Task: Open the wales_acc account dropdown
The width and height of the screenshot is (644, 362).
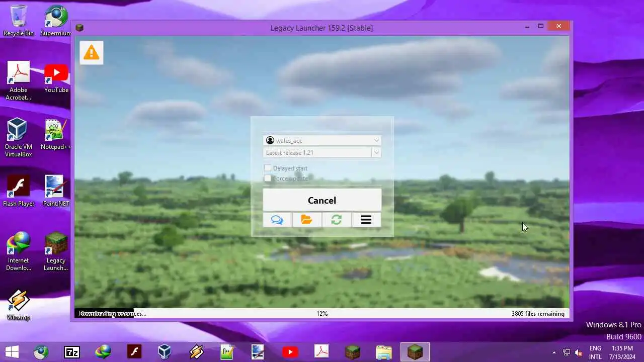Action: tap(322, 140)
